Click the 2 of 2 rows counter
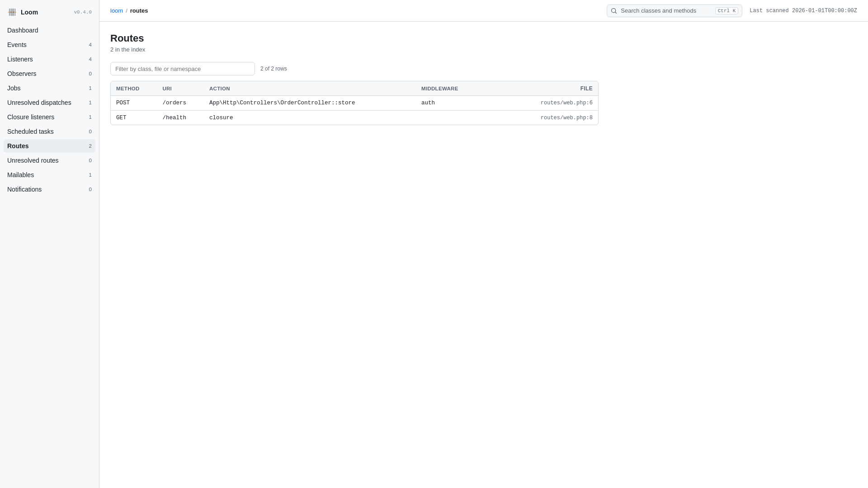This screenshot has height=488, width=868. tap(274, 69)
